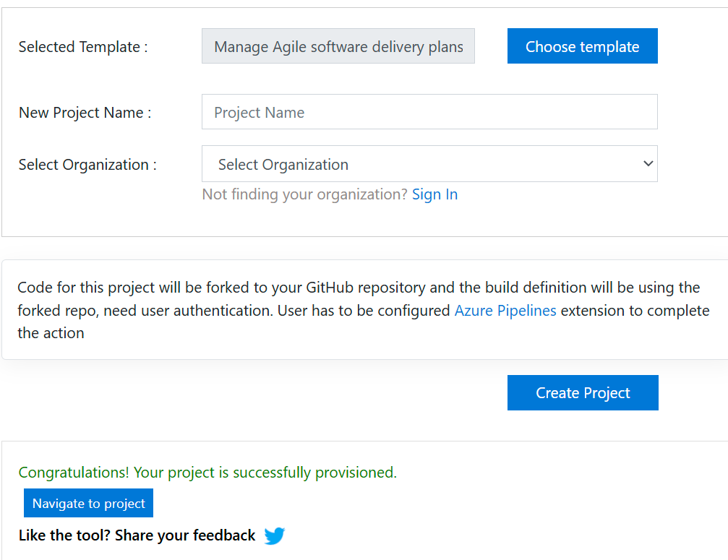Open the Azure Pipelines extension link
The width and height of the screenshot is (728, 560).
point(505,311)
